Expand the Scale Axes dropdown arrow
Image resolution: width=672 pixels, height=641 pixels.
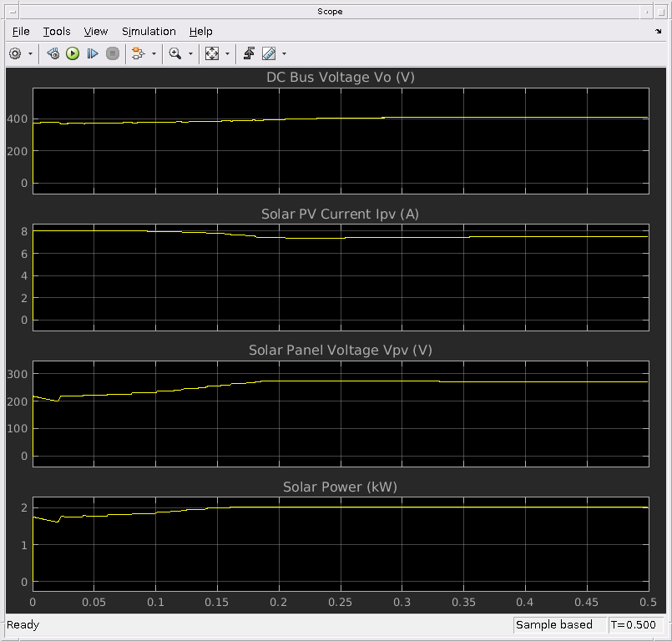[227, 53]
